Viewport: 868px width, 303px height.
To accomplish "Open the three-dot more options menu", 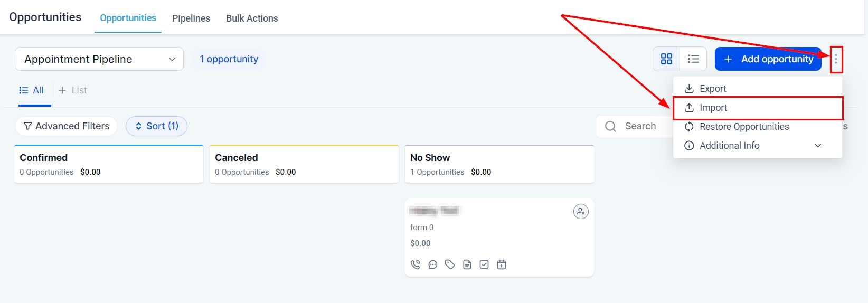I will [836, 60].
